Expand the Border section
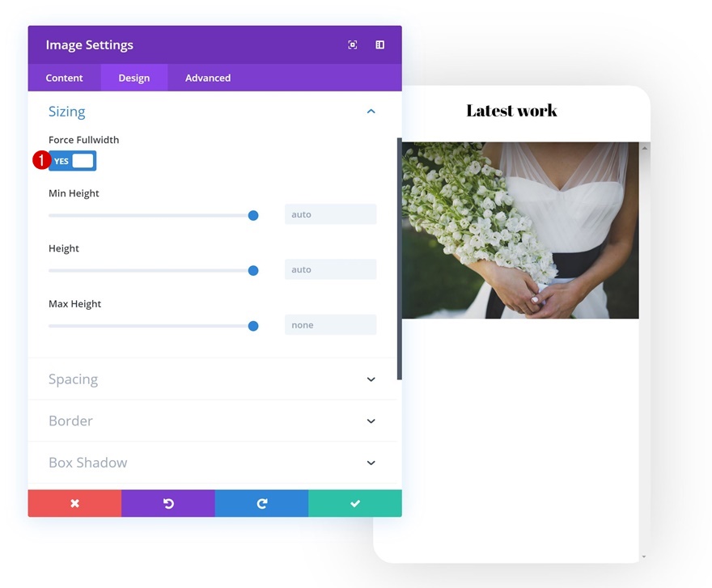This screenshot has height=588, width=712. tap(213, 421)
